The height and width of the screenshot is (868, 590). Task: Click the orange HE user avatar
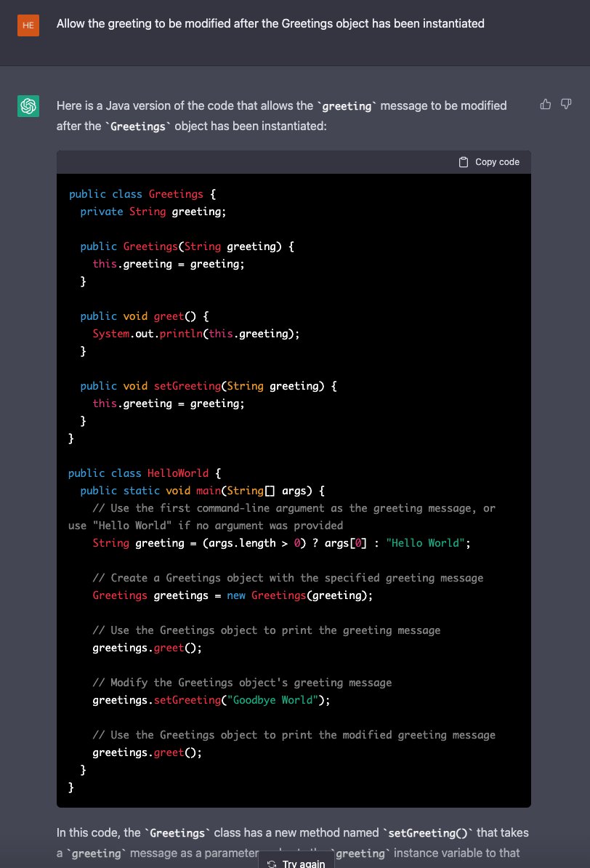click(x=28, y=25)
